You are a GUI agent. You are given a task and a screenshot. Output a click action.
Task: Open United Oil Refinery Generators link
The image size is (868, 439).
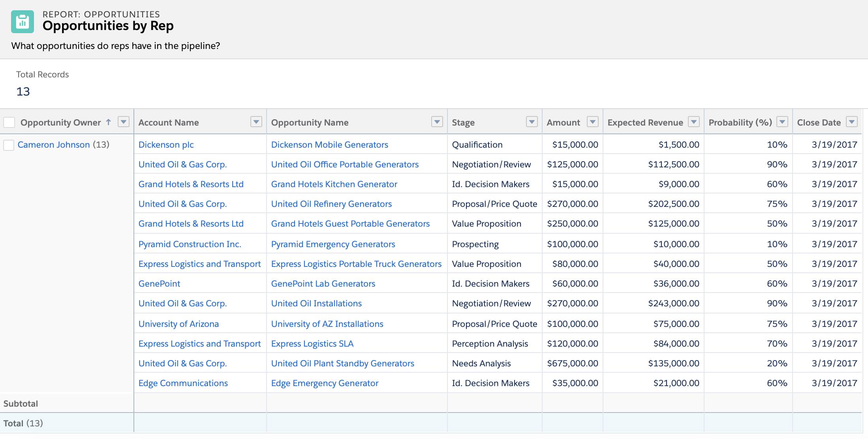pos(331,204)
